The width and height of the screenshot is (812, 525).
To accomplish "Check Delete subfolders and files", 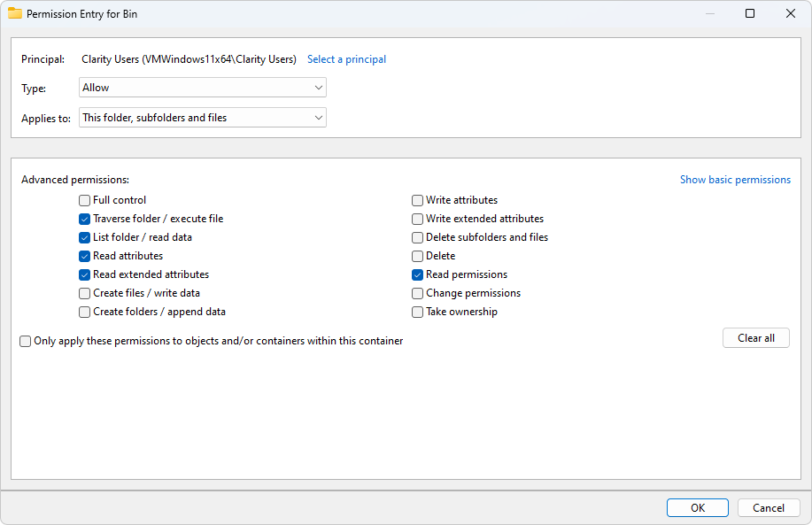I will [417, 237].
